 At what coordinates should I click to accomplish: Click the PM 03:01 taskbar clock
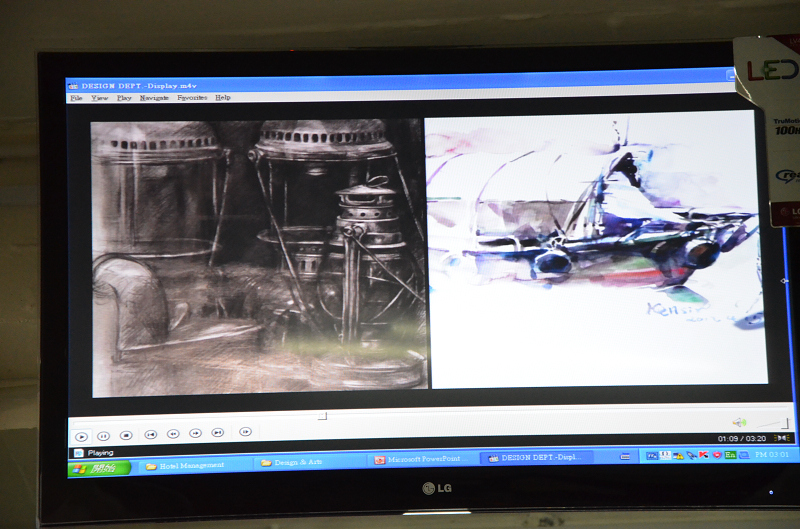point(772,454)
